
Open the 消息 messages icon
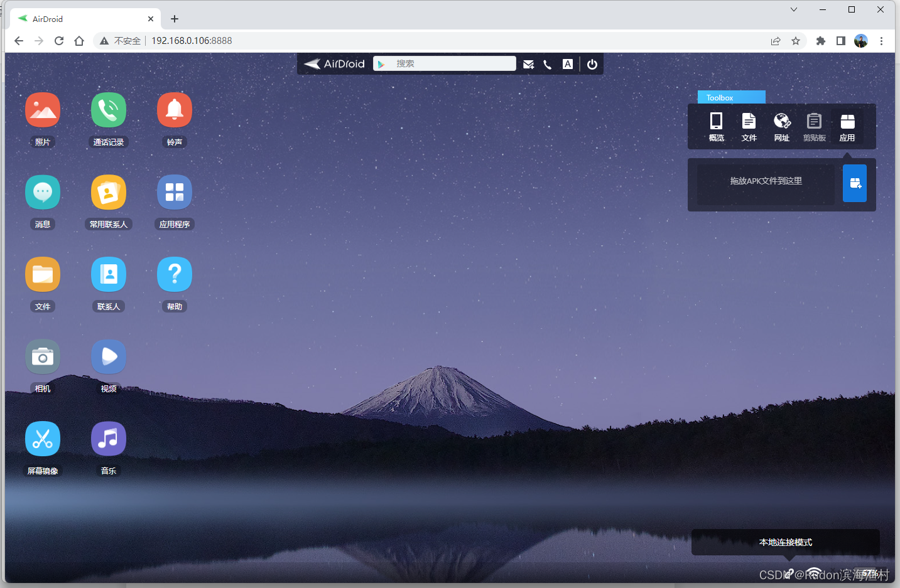click(x=43, y=193)
